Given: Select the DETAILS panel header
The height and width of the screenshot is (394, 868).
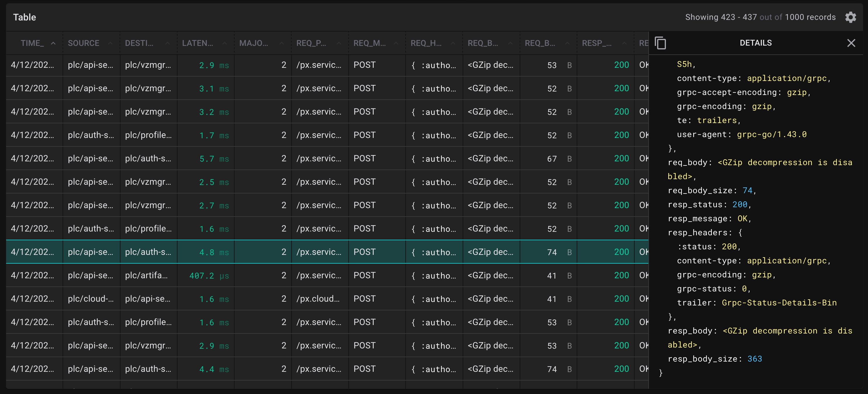Looking at the screenshot, I should coord(756,43).
